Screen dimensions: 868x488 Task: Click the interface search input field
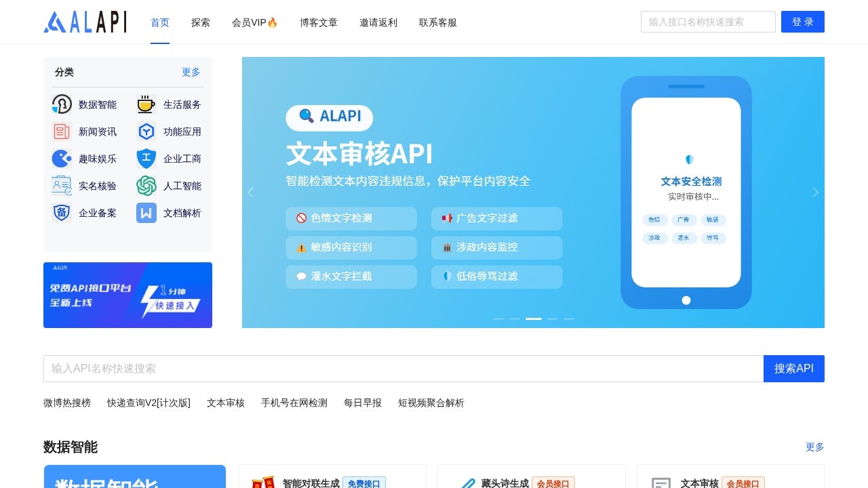[x=708, y=22]
